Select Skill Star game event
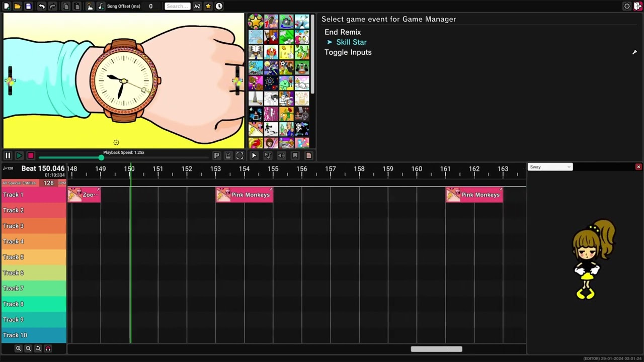The height and width of the screenshot is (362, 644). click(x=351, y=42)
